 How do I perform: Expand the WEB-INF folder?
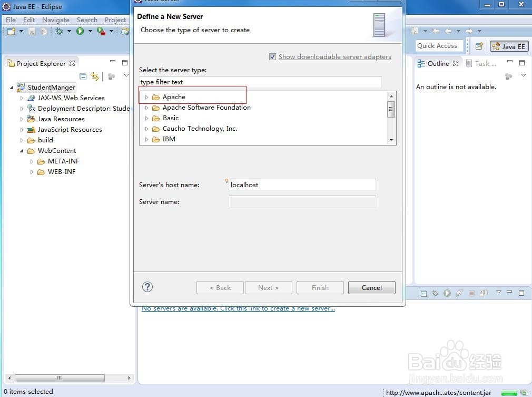32,172
